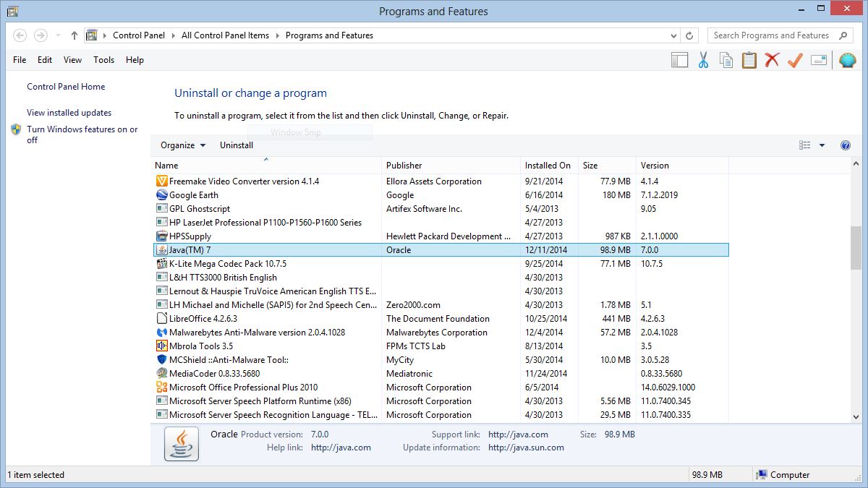The width and height of the screenshot is (868, 488).
Task: Click the HPSSupply printer icon
Action: pos(162,236)
